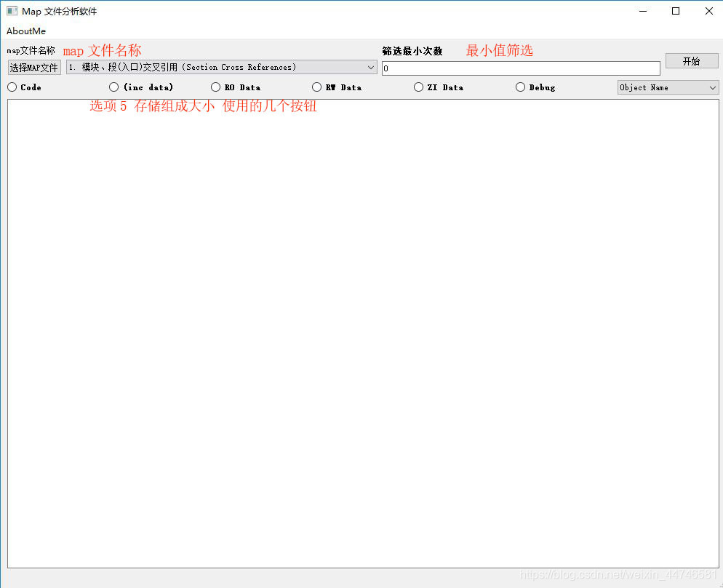Image resolution: width=723 pixels, height=588 pixels.
Task: Open the Section Cross References dropdown
Action: click(221, 68)
